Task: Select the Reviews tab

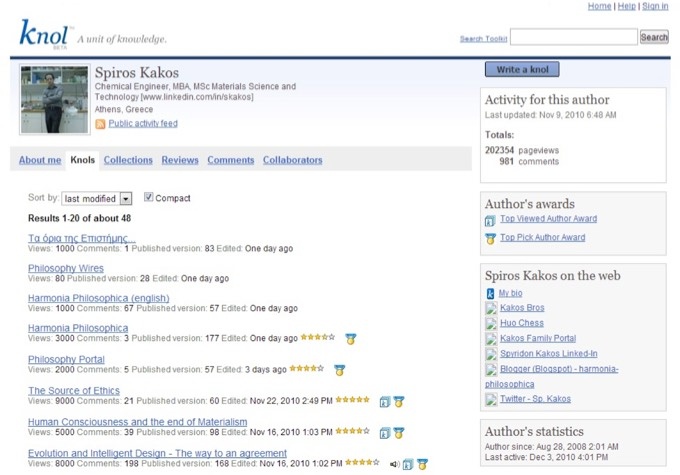Action: [x=180, y=160]
